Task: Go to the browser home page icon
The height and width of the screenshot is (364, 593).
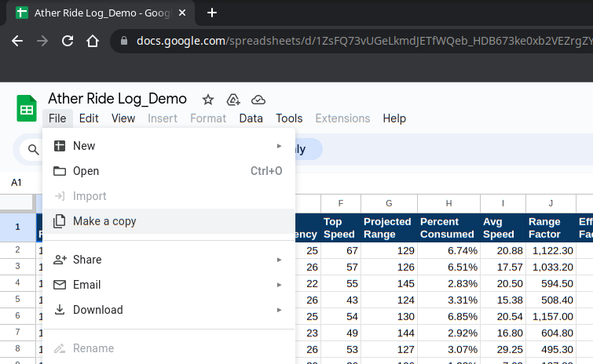Action: (x=93, y=41)
